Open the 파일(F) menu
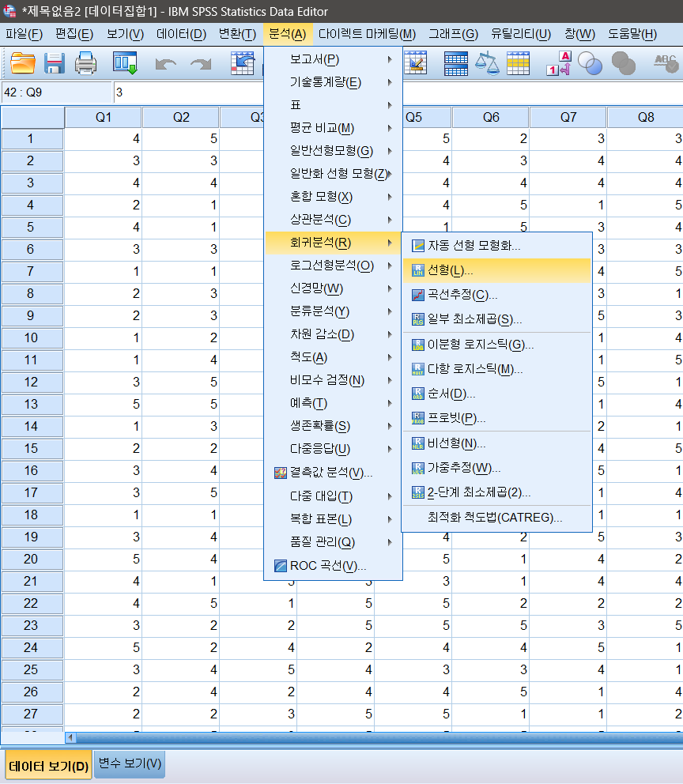The height and width of the screenshot is (784, 683). click(x=24, y=34)
